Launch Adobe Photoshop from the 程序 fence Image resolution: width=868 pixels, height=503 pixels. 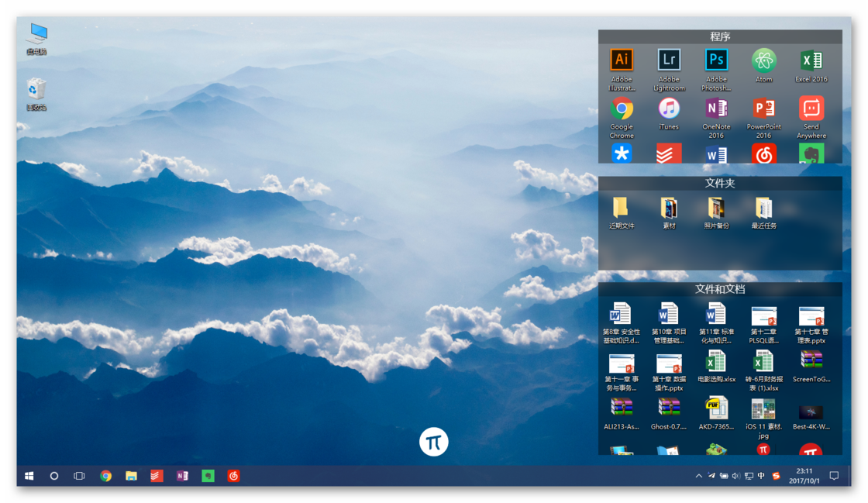pyautogui.click(x=716, y=60)
